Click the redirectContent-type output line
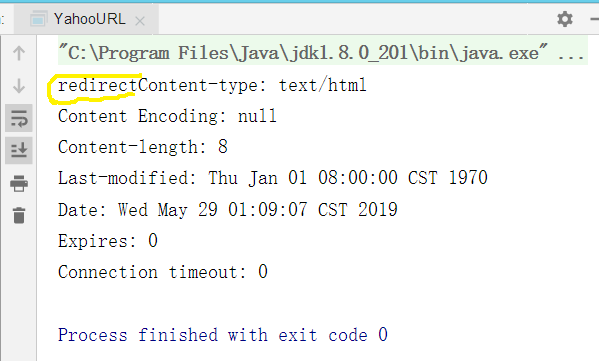This screenshot has width=599, height=361. [x=212, y=85]
